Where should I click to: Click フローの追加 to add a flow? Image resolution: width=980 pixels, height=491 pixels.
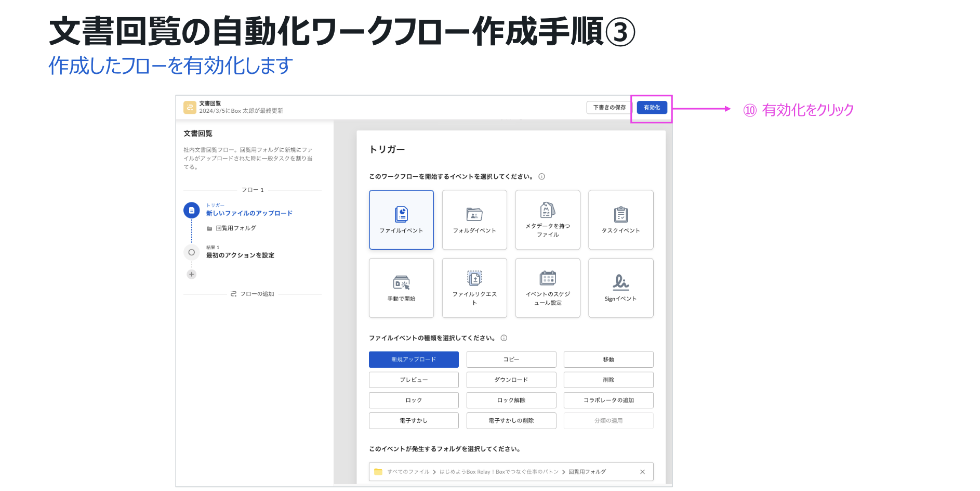pos(253,294)
